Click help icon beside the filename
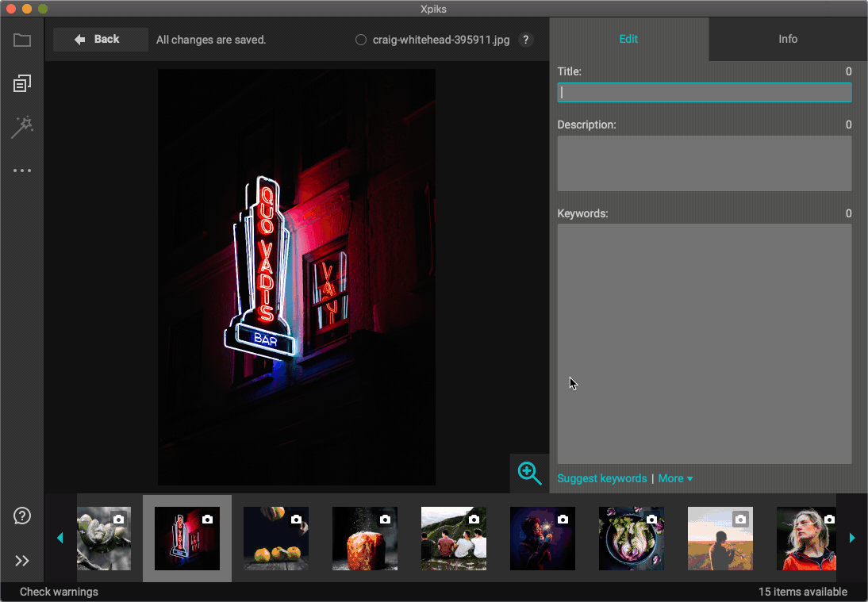Image resolution: width=868 pixels, height=602 pixels. (x=525, y=40)
